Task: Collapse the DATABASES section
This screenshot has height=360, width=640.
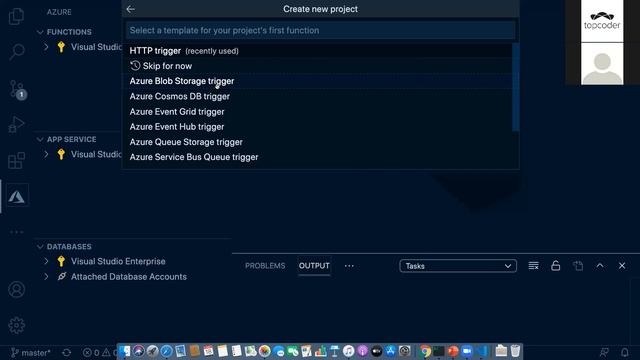Action: tap(40, 247)
